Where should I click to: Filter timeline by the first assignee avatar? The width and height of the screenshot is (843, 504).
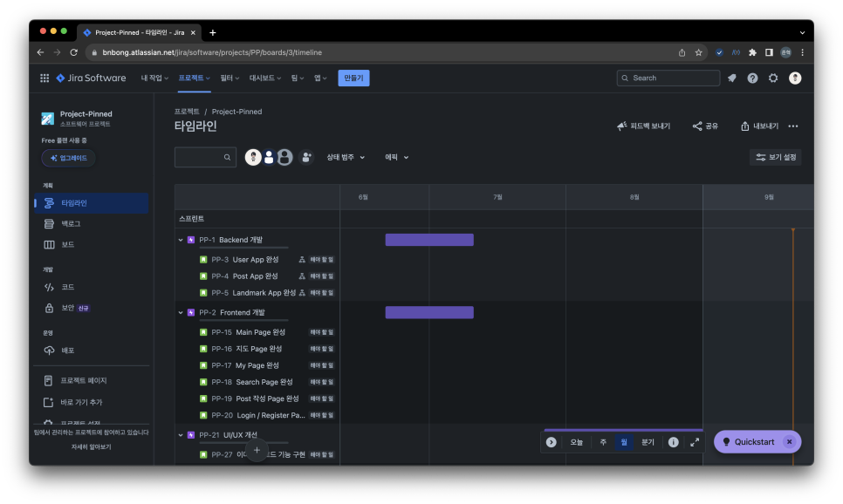pyautogui.click(x=253, y=157)
